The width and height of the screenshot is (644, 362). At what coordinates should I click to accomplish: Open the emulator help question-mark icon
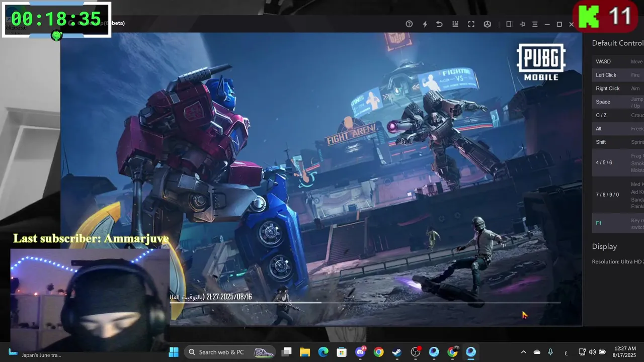(409, 24)
